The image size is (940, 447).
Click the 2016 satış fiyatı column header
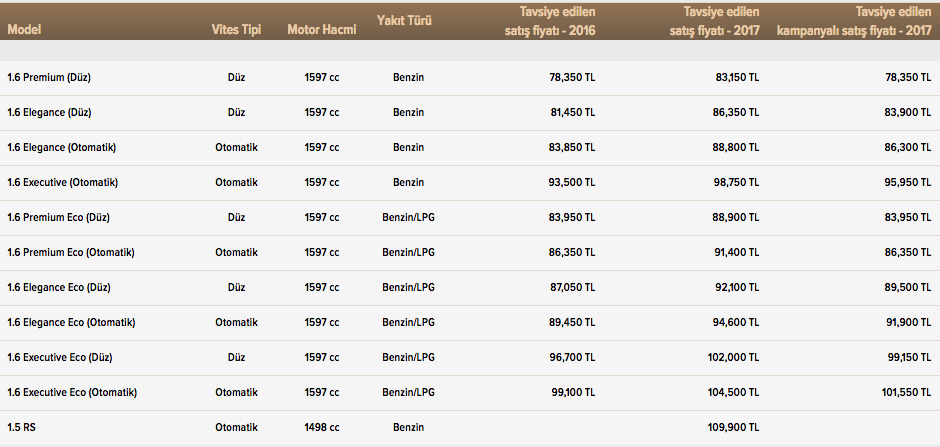click(x=548, y=21)
